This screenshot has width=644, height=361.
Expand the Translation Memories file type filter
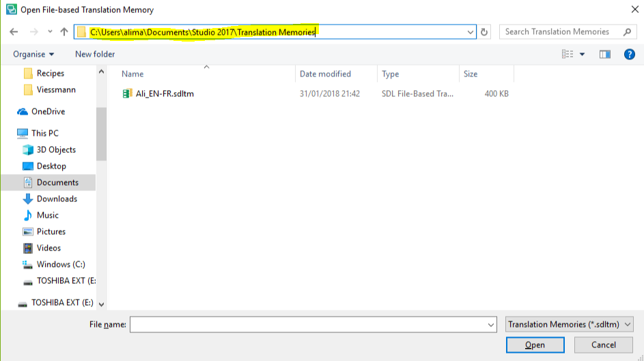click(570, 324)
